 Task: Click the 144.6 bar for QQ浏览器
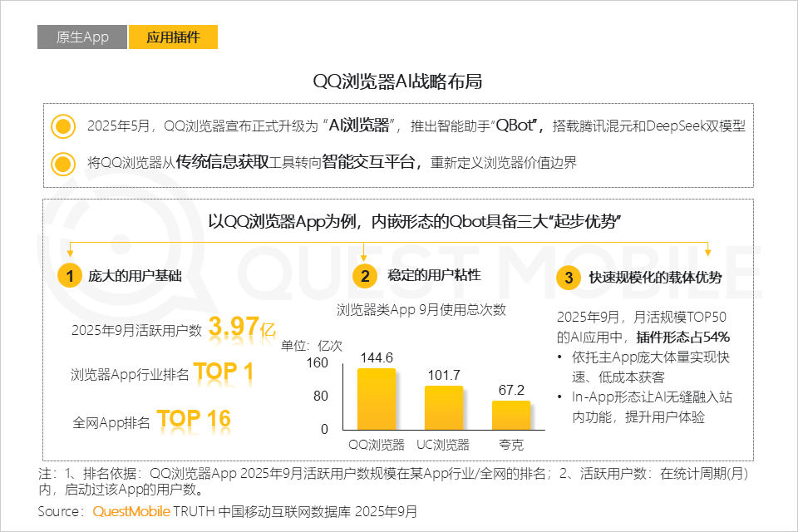[378, 399]
